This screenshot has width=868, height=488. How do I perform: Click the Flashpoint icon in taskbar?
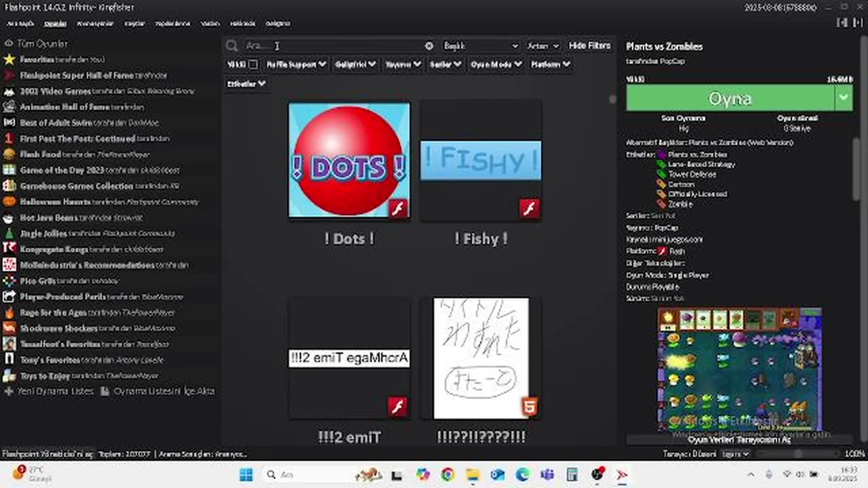tap(622, 474)
